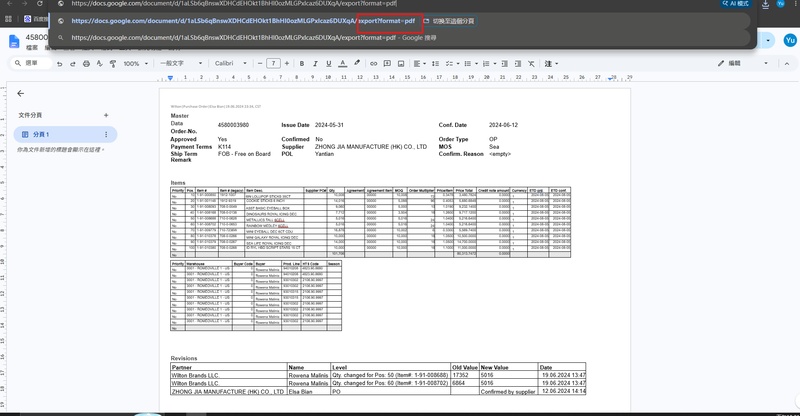Increase font size with the plus button
This screenshot has height=416, width=800.
pos(287,63)
